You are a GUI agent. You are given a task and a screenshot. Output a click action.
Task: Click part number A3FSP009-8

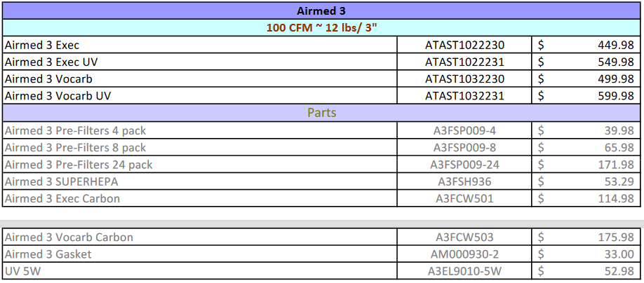(x=464, y=147)
